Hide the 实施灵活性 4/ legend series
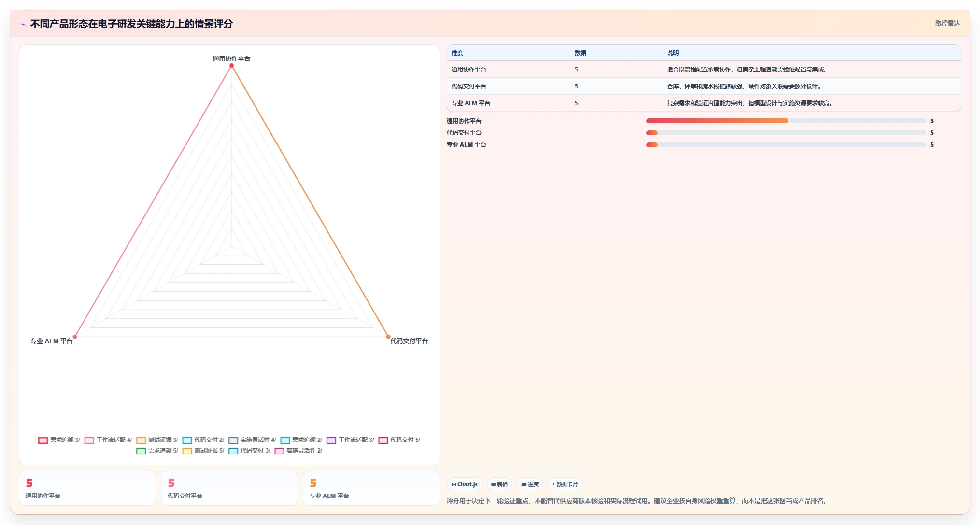Image resolution: width=980 pixels, height=525 pixels. click(x=252, y=440)
